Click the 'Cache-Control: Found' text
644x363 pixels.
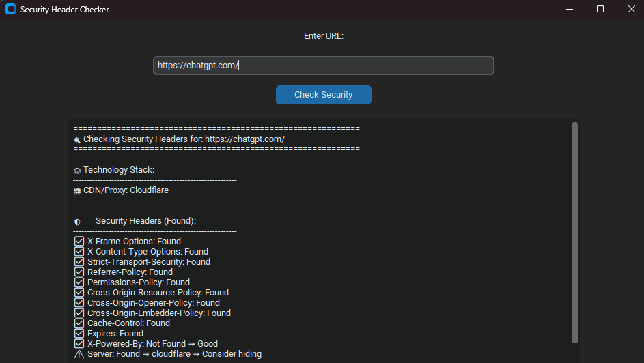click(x=128, y=323)
